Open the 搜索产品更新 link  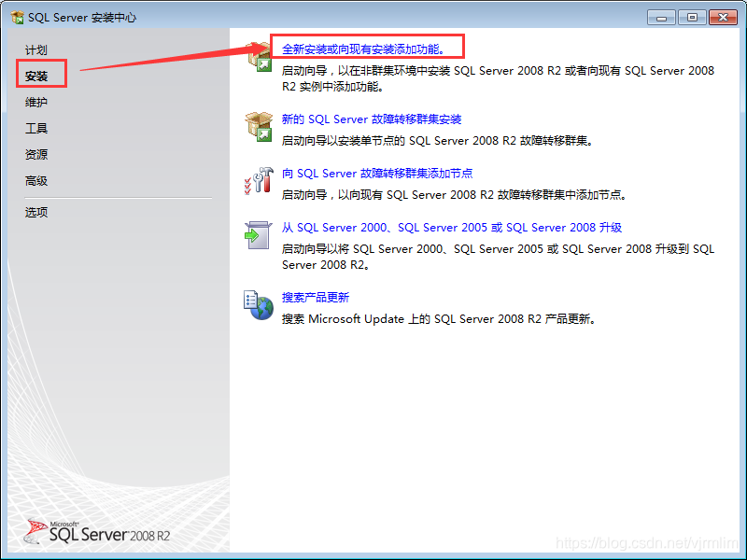point(316,298)
